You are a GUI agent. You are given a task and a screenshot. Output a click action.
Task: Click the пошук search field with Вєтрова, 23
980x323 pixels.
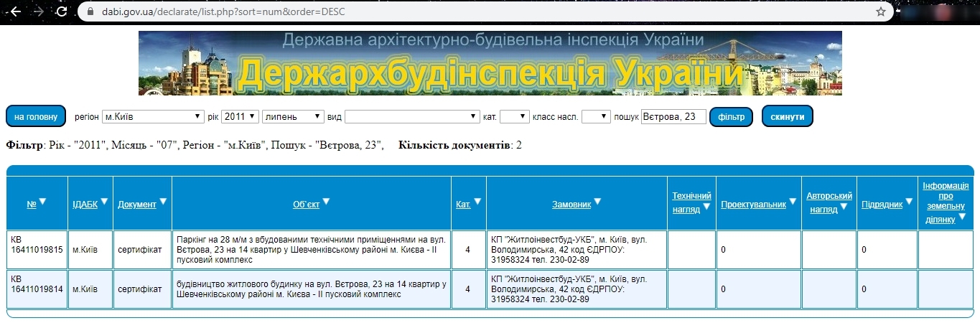tap(673, 116)
